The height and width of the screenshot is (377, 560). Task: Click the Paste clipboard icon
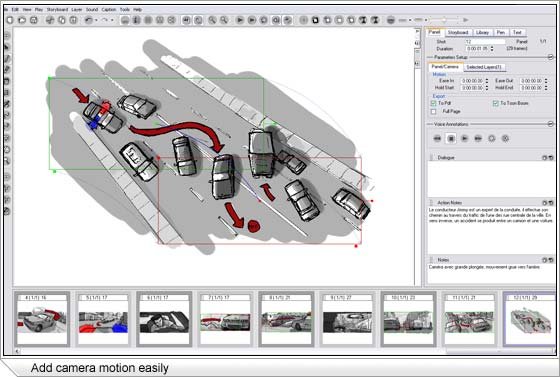point(73,20)
